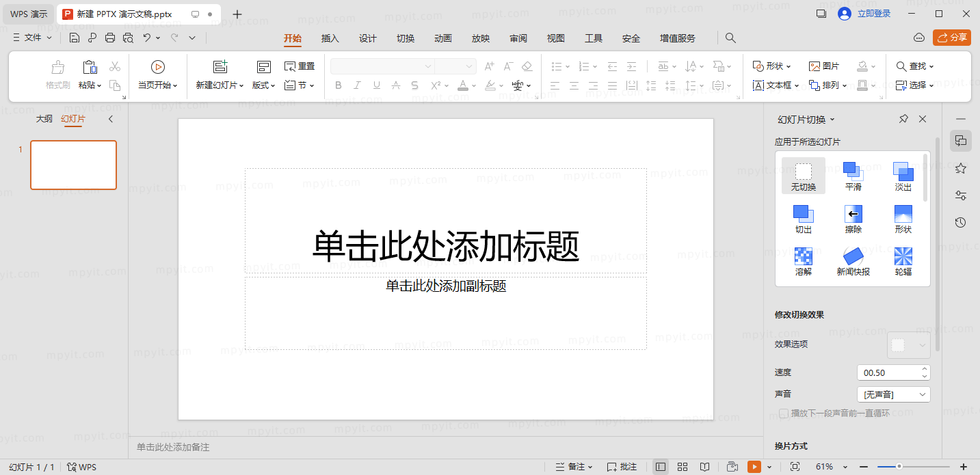Insert a picture with 图片 button
The width and height of the screenshot is (980, 475).
[x=824, y=66]
